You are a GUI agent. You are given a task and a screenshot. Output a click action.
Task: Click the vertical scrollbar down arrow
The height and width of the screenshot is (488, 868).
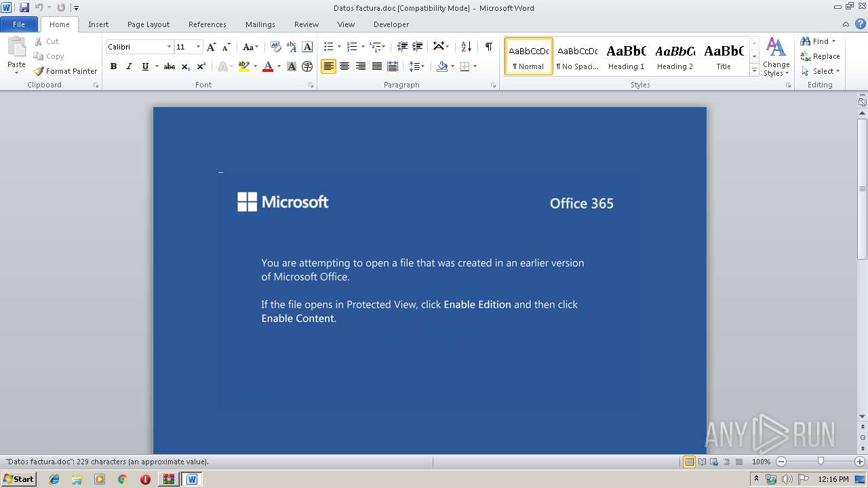[x=863, y=417]
